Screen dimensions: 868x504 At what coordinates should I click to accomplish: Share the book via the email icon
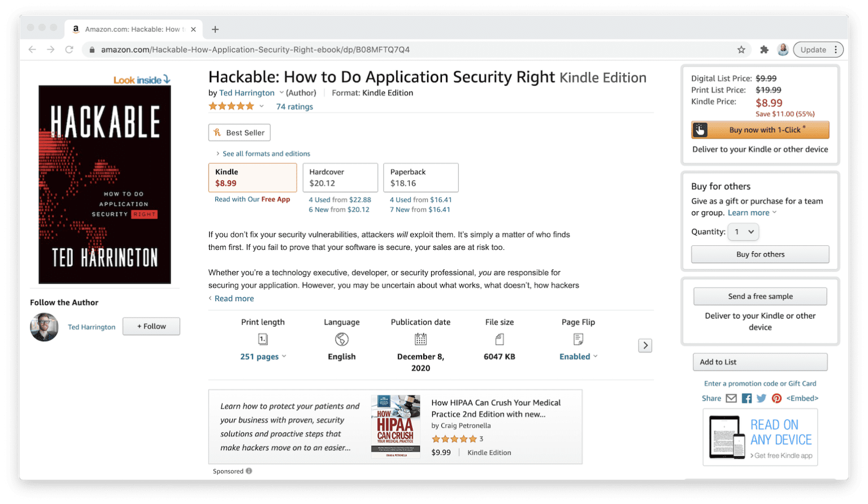(x=731, y=398)
